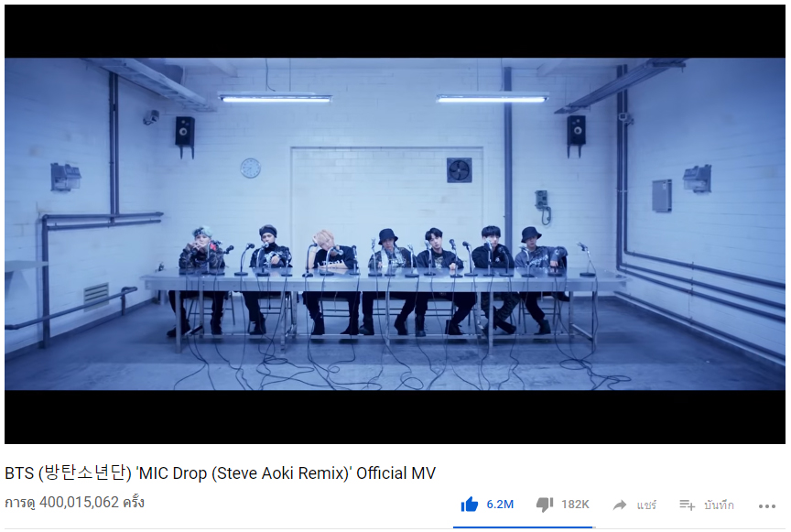
Task: Dislike the video with thumbs-down icon
Action: click(545, 505)
